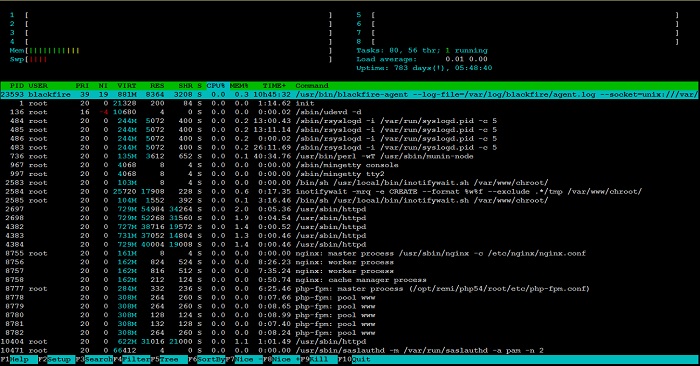Sort by the SHR column header
700x366 pixels.
click(185, 85)
